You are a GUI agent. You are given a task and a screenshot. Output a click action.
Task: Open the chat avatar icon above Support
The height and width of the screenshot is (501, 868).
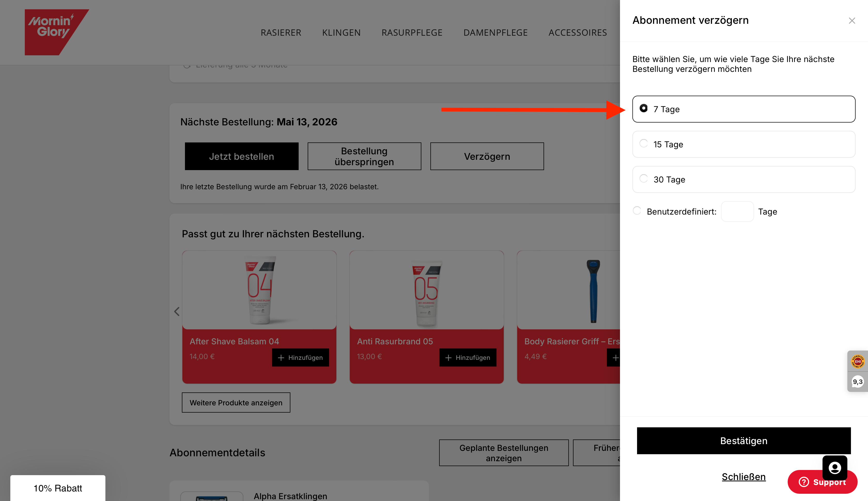point(834,467)
